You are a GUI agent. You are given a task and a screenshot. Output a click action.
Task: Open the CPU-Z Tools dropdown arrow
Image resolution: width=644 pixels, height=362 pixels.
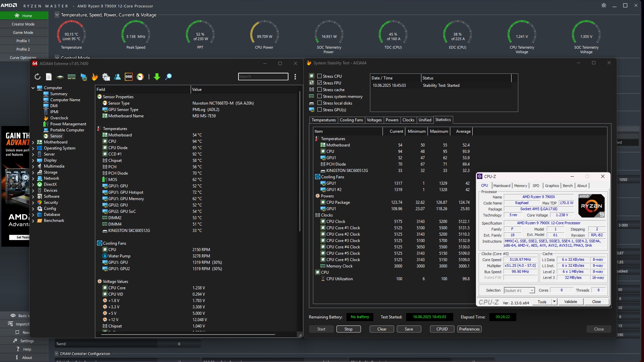[554, 302]
